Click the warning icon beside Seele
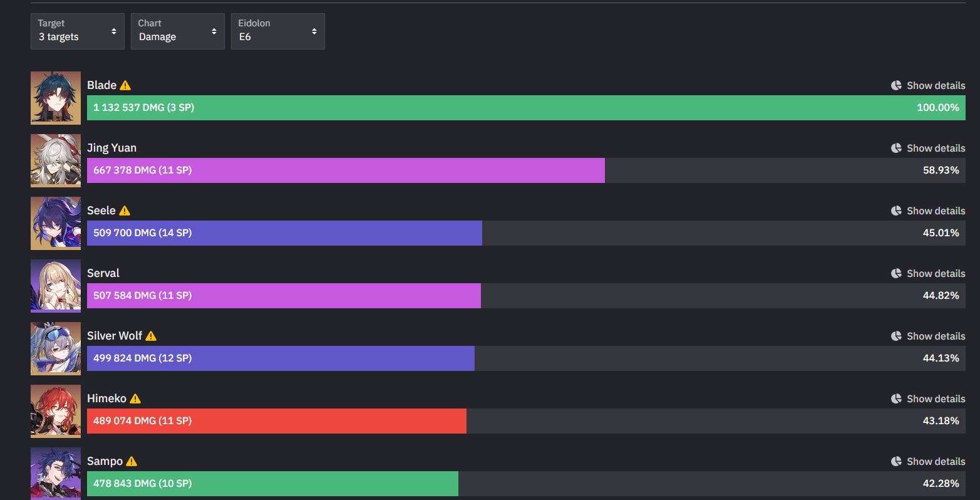 coord(125,211)
